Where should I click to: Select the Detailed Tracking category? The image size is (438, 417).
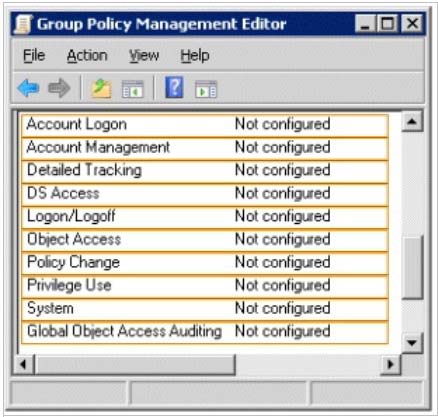click(205, 171)
